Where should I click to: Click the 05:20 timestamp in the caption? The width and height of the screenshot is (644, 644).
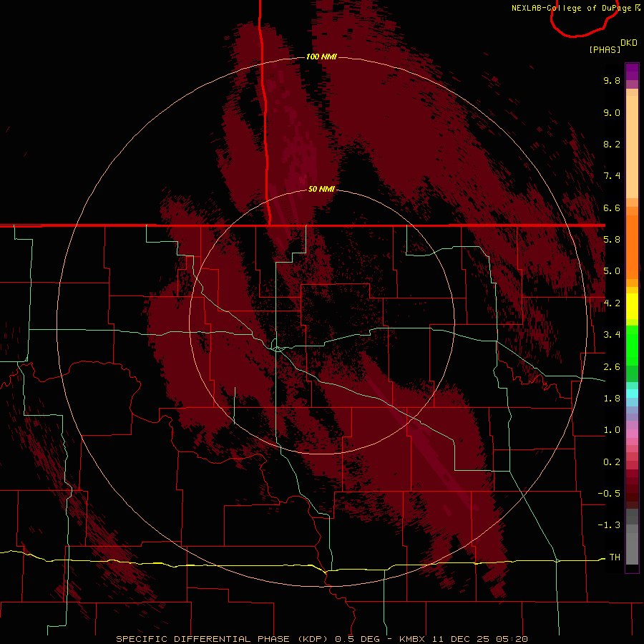[x=512, y=639]
